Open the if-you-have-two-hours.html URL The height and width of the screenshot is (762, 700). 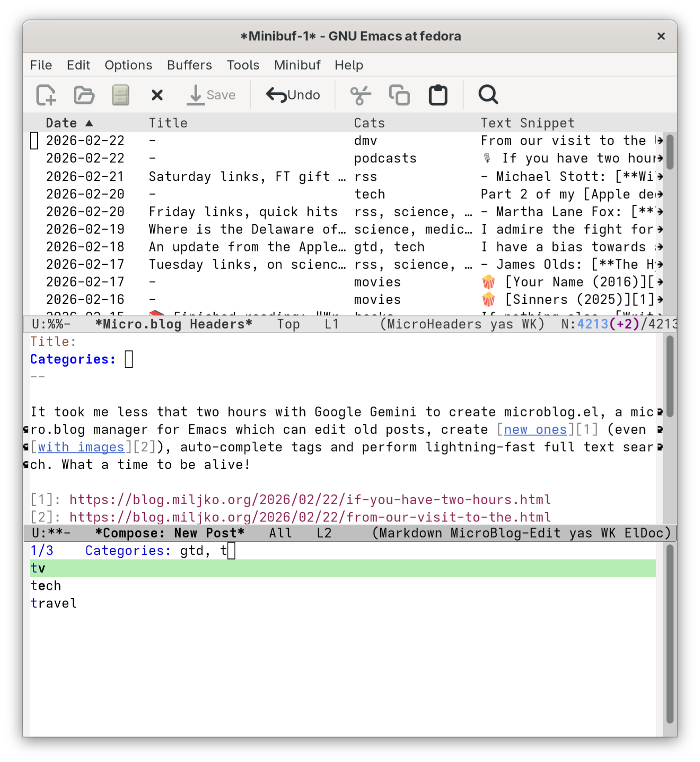coord(310,500)
